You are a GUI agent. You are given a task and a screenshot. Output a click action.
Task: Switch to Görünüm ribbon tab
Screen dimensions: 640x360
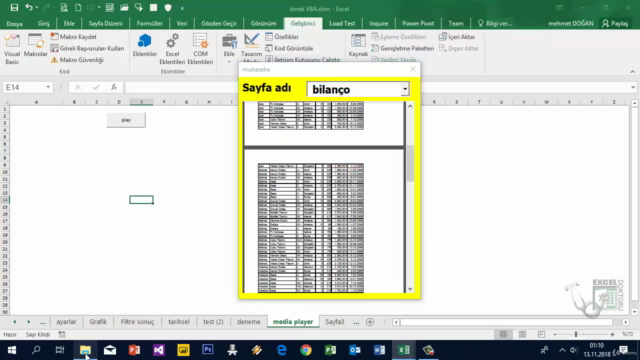263,23
